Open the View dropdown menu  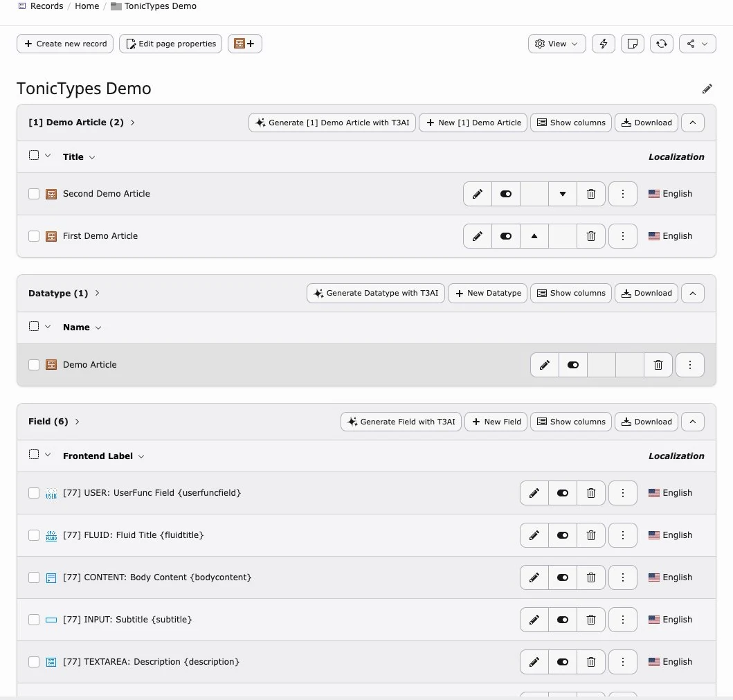pos(556,44)
